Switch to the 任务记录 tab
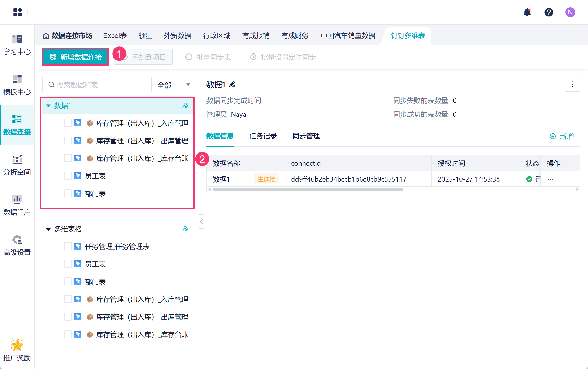This screenshot has height=369, width=588. (x=263, y=136)
